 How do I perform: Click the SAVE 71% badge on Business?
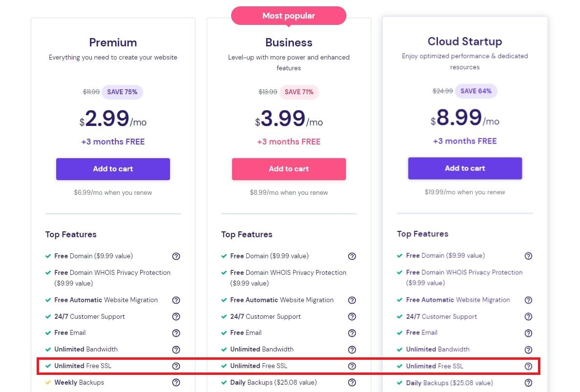(x=299, y=92)
